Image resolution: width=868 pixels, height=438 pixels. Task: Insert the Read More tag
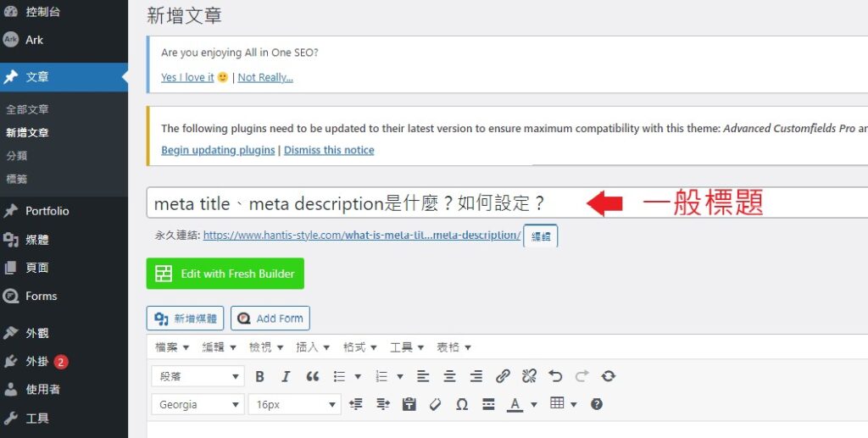coord(488,404)
